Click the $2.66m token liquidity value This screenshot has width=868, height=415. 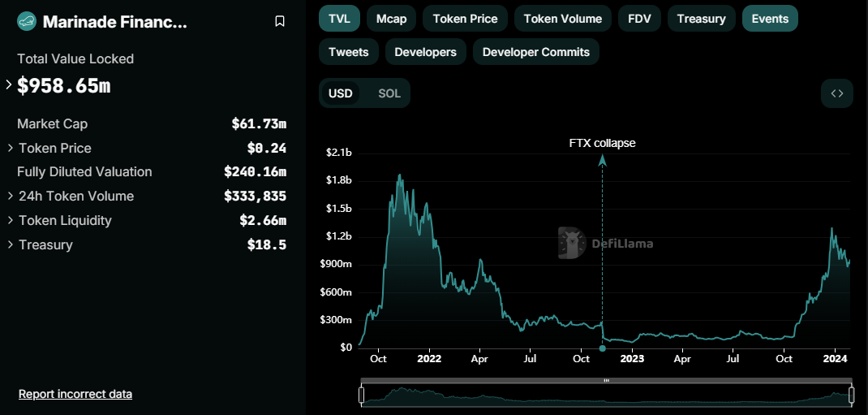tap(263, 221)
